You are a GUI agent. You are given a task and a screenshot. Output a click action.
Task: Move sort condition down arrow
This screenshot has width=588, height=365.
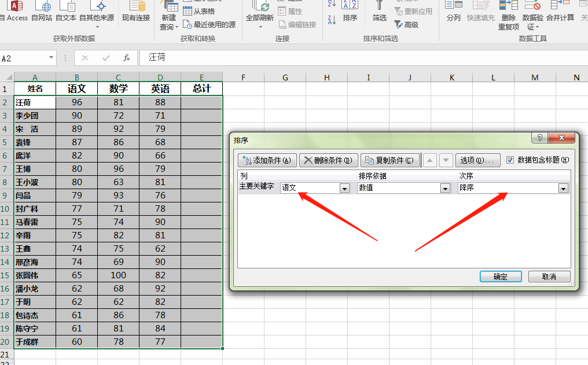tap(446, 160)
